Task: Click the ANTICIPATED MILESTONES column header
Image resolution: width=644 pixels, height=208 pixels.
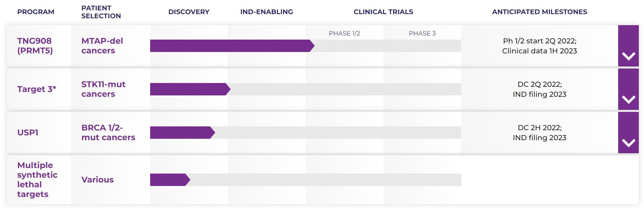Action: pyautogui.click(x=539, y=12)
